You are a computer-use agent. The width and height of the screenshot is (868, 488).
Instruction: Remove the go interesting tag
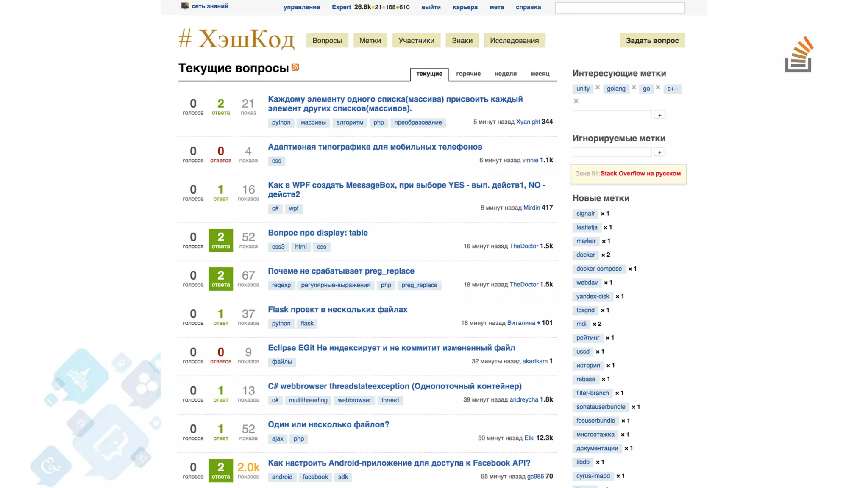pos(658,87)
